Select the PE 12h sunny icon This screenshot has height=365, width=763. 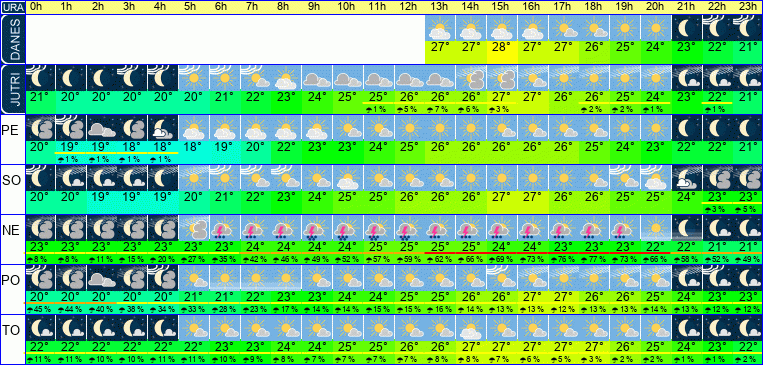[x=409, y=128]
